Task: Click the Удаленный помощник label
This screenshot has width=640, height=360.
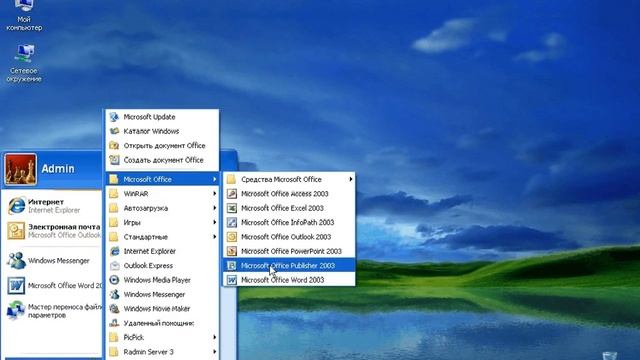Action: point(159,323)
